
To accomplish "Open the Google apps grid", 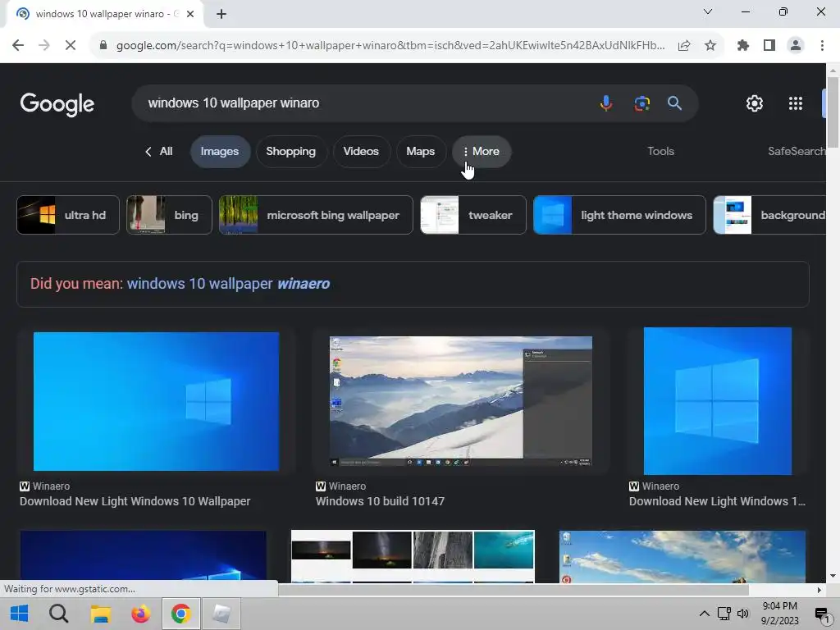I will (x=796, y=103).
